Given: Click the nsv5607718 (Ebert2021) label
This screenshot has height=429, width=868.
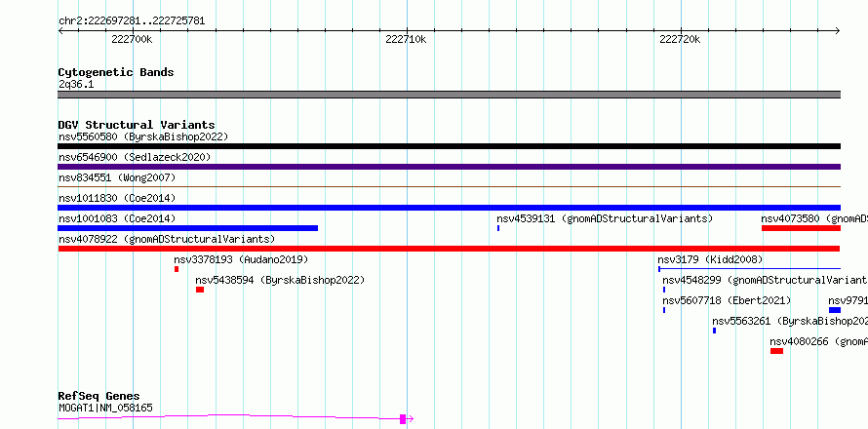Looking at the screenshot, I should tap(727, 300).
